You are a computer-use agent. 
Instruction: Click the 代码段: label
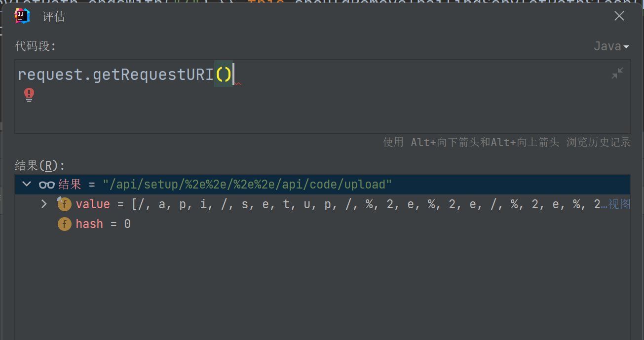[x=36, y=46]
